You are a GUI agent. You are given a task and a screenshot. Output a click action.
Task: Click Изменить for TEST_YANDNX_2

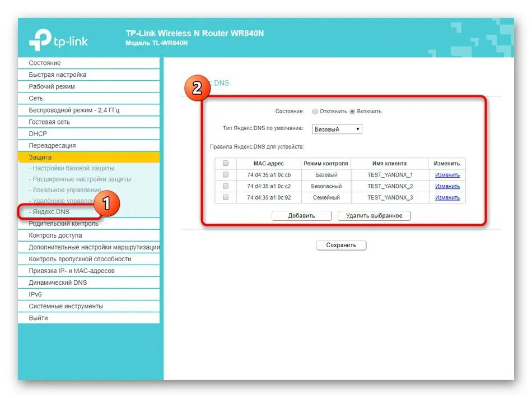(x=447, y=186)
